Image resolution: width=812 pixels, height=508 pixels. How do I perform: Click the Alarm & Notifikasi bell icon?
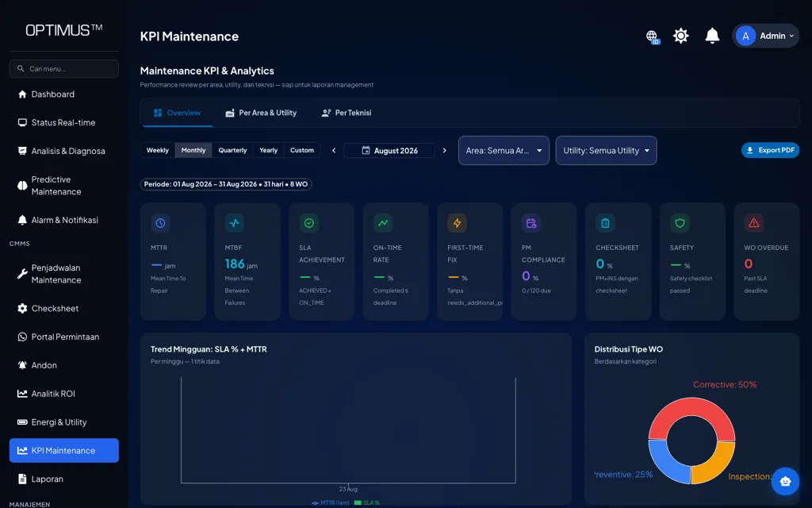(22, 220)
